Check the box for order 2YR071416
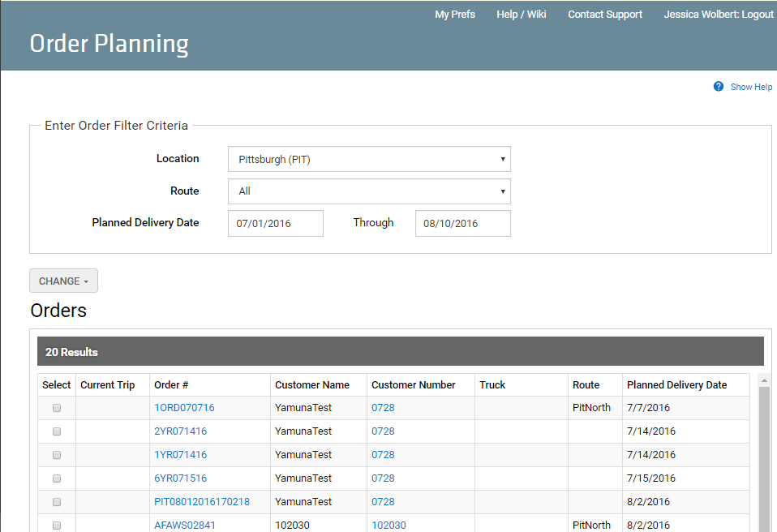This screenshot has width=777, height=532. (x=57, y=431)
